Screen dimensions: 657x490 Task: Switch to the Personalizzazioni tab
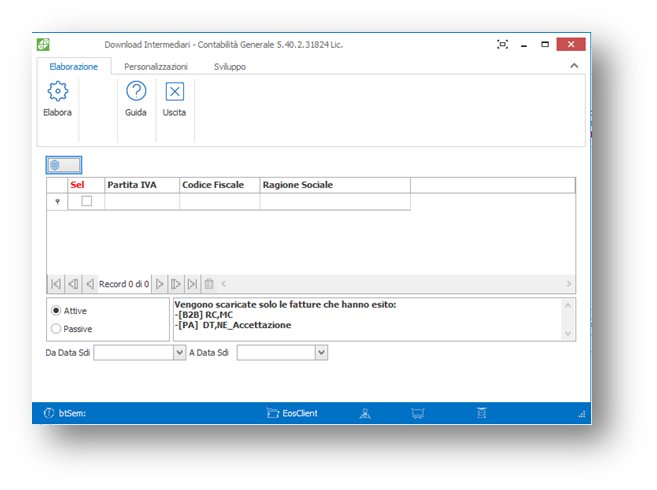point(156,67)
